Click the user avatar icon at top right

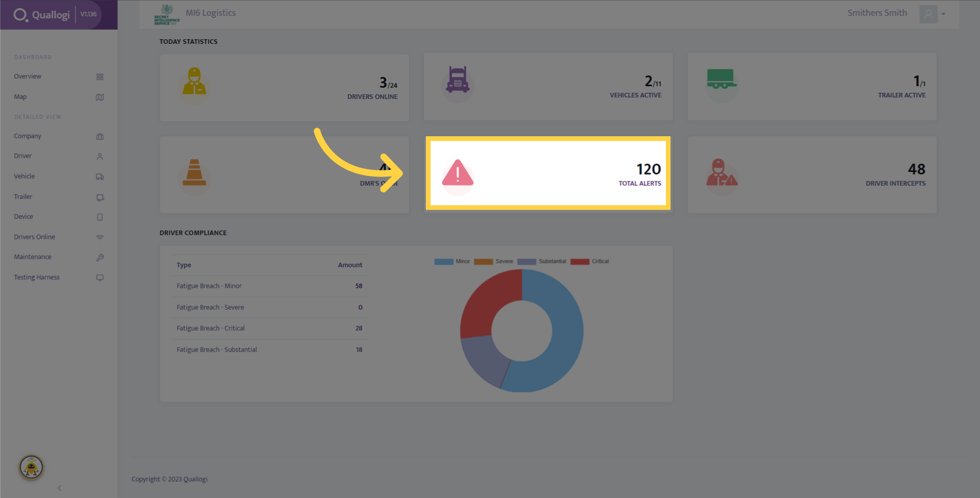pos(928,14)
